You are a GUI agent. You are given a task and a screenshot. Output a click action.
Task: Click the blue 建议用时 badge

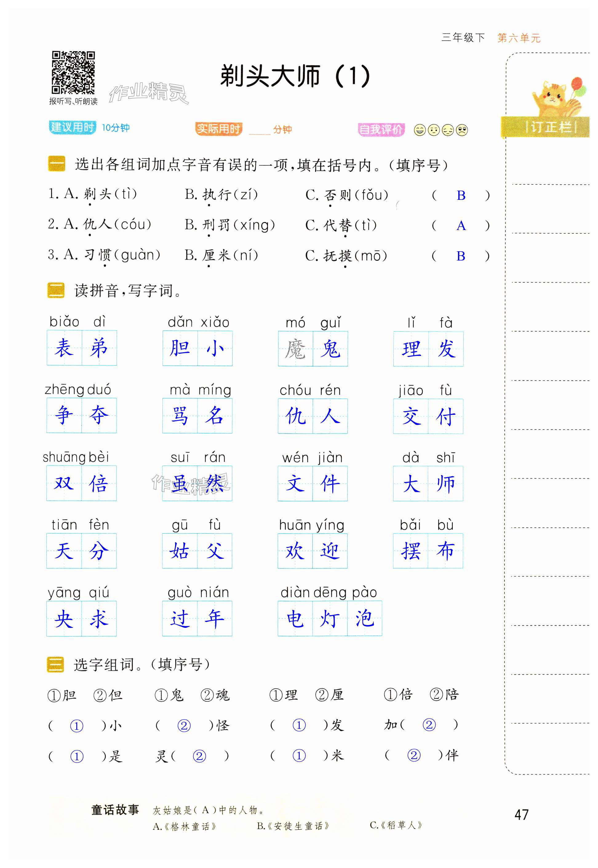coord(72,127)
